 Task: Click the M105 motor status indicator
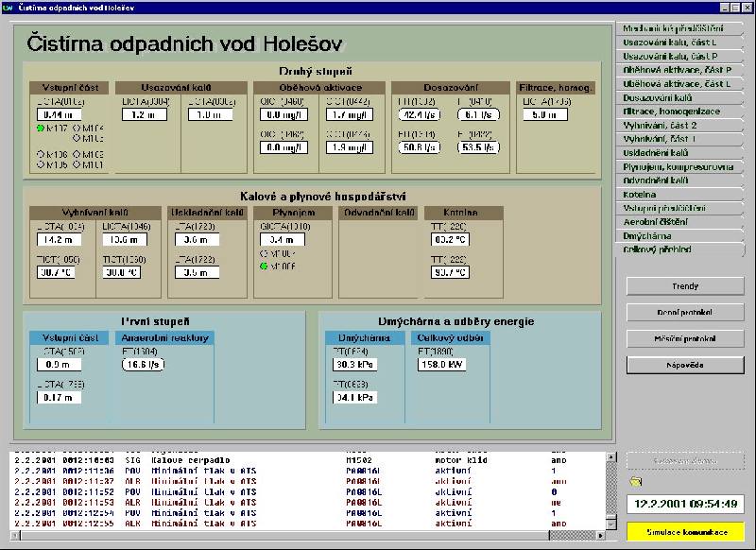point(41,164)
